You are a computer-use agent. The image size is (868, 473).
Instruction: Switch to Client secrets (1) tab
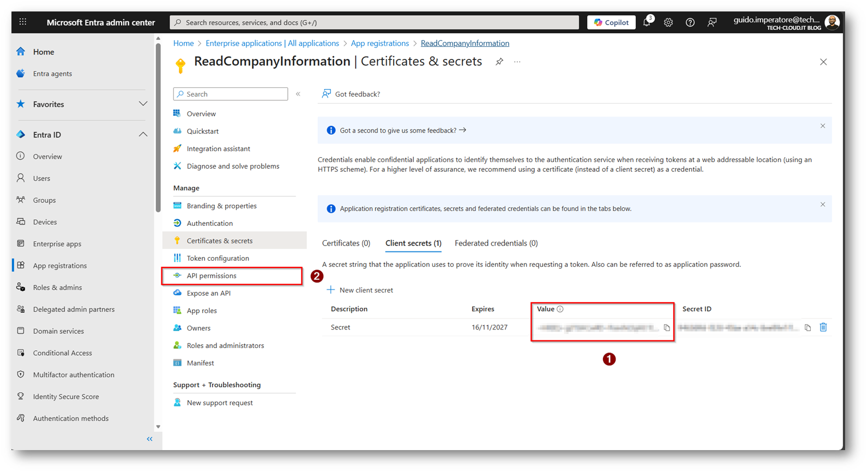tap(413, 243)
